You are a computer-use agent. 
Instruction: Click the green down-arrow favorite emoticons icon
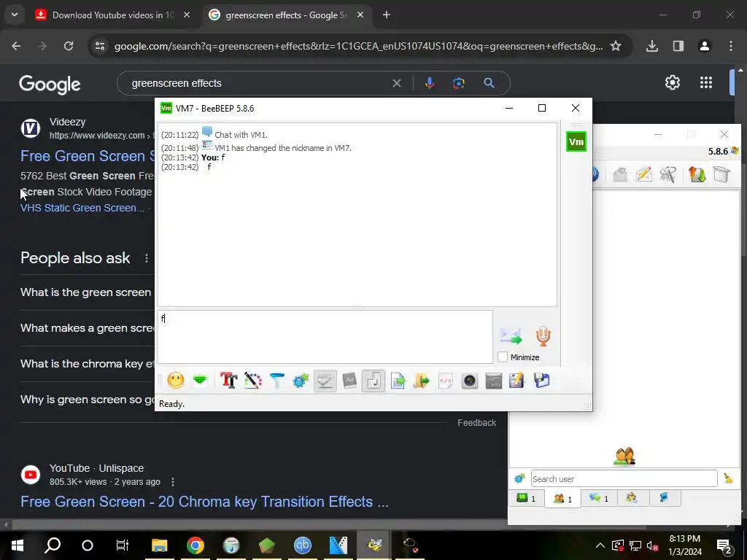coord(200,381)
